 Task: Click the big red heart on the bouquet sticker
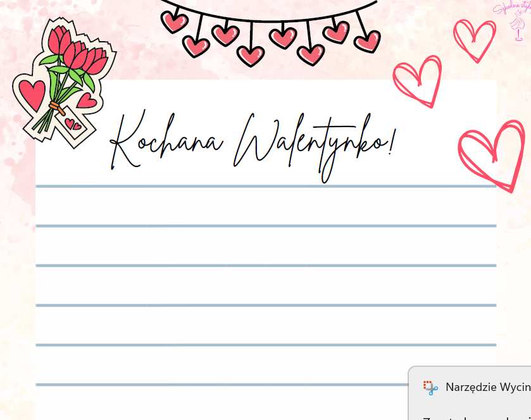click(32, 94)
